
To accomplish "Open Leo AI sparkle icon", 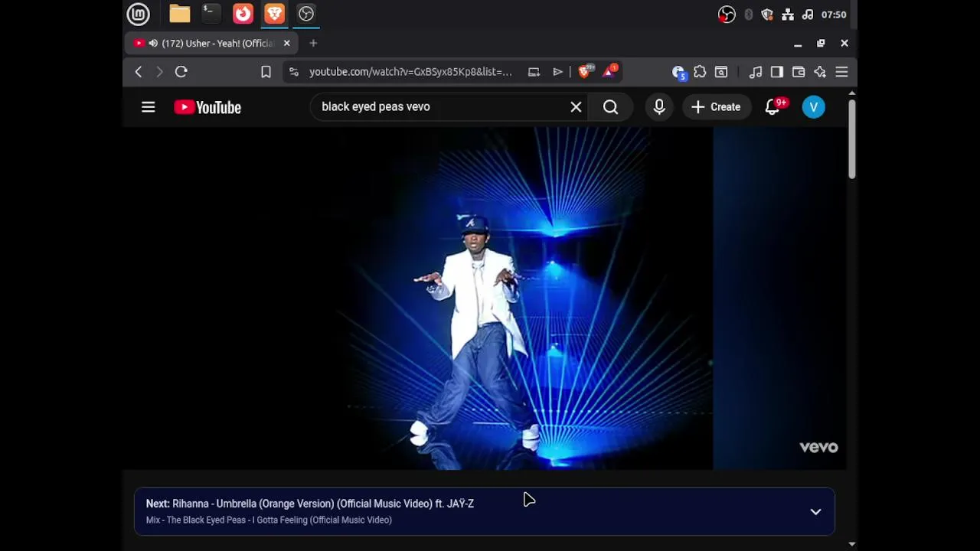I will 820,72.
